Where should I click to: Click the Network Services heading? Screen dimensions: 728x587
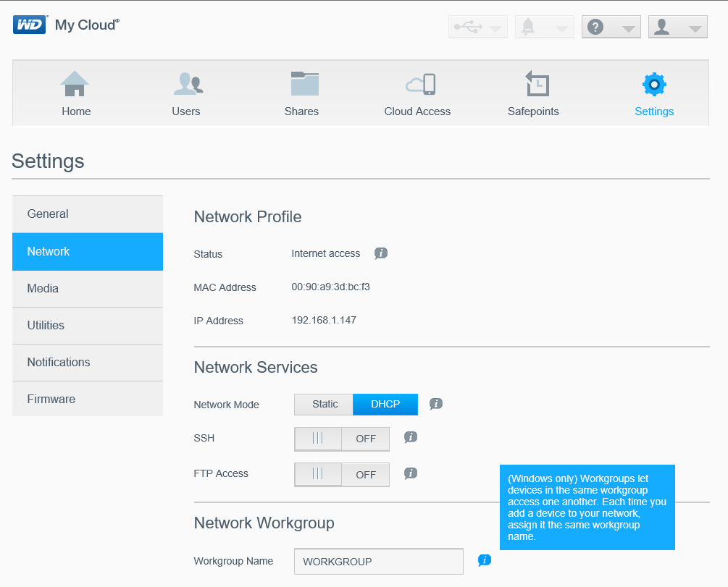(256, 368)
